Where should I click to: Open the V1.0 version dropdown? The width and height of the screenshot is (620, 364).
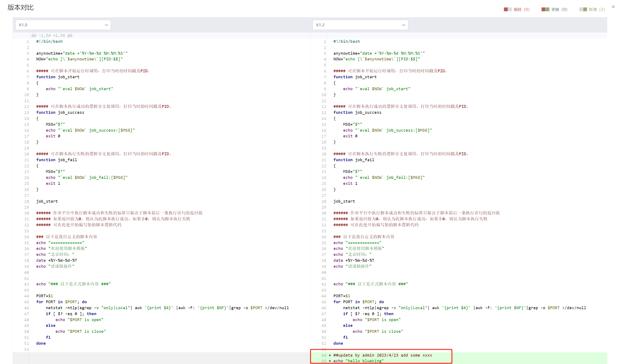(63, 25)
